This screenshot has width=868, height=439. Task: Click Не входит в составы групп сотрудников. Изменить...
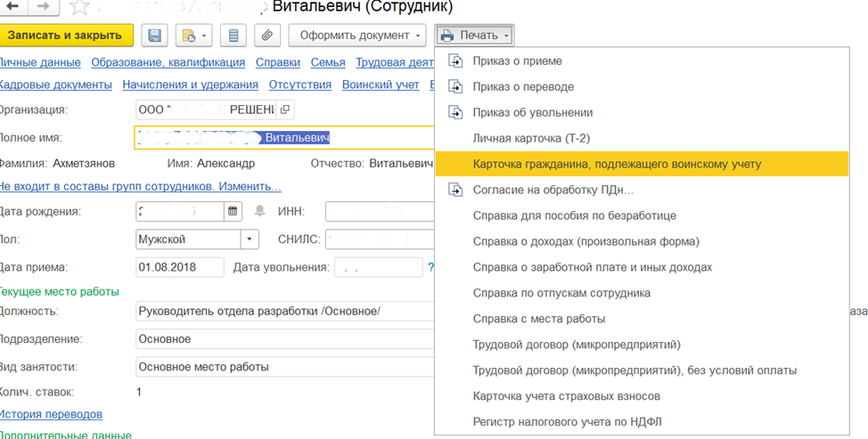(140, 186)
